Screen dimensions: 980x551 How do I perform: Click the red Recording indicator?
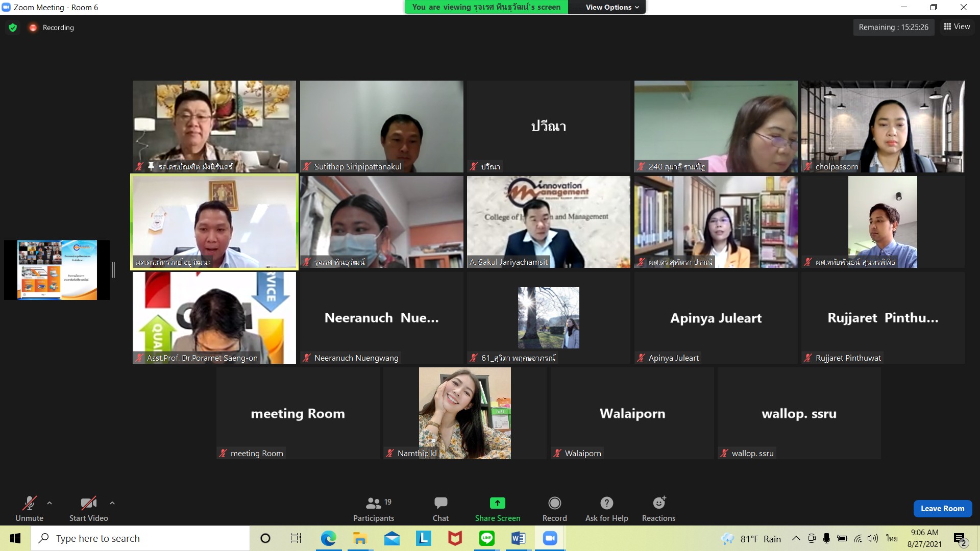(52, 28)
